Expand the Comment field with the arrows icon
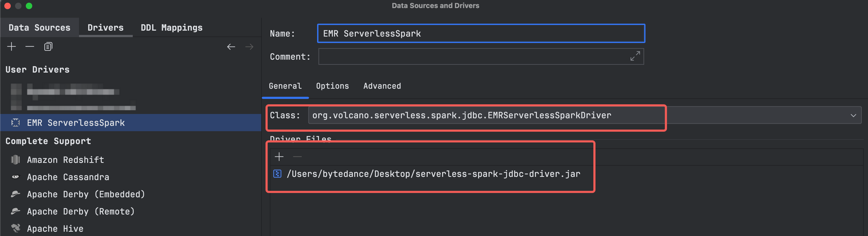 pos(635,56)
